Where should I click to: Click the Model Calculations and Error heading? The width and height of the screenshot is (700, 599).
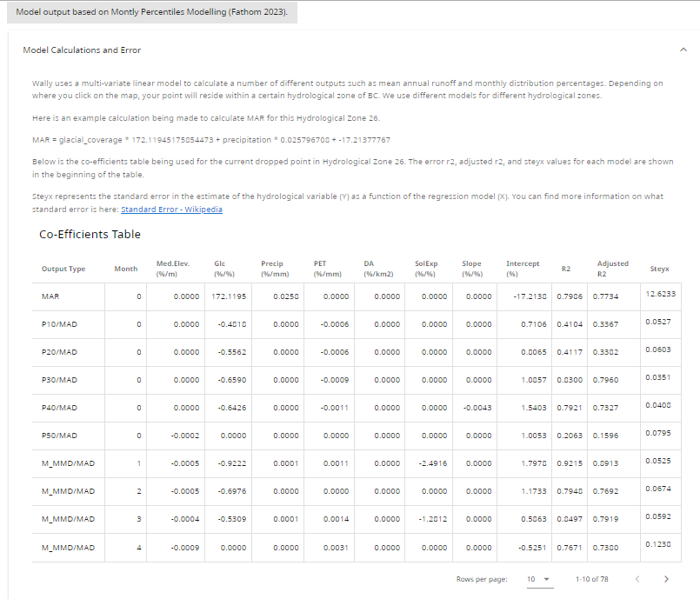point(82,50)
